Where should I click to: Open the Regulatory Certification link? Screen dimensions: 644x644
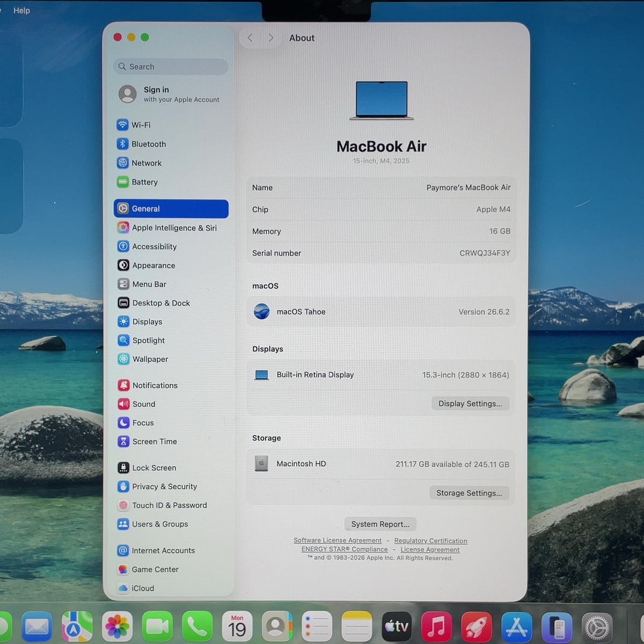[430, 541]
